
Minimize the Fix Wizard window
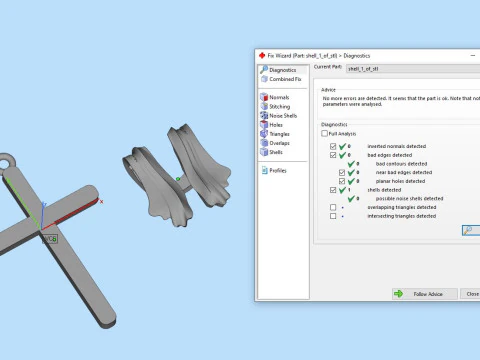(473, 56)
